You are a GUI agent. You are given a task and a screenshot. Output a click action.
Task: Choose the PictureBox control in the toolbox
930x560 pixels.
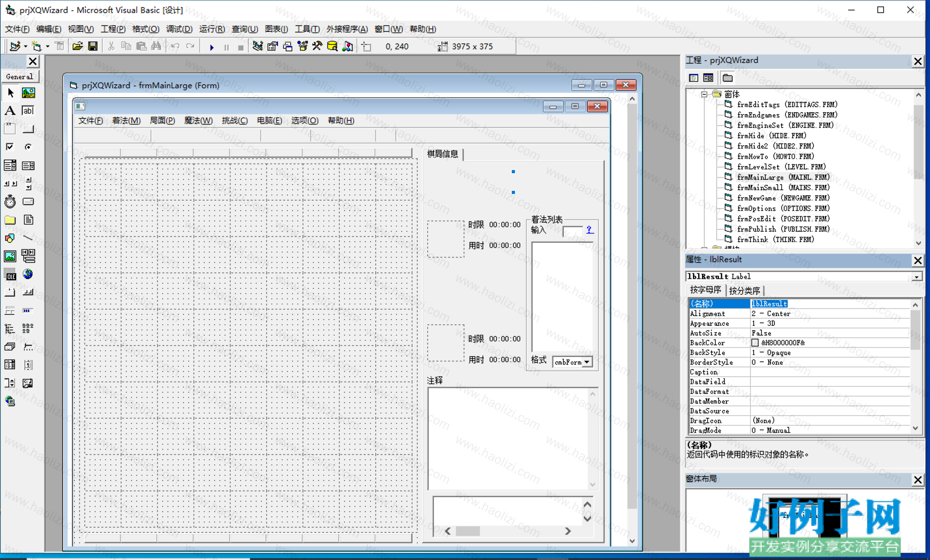(x=28, y=93)
